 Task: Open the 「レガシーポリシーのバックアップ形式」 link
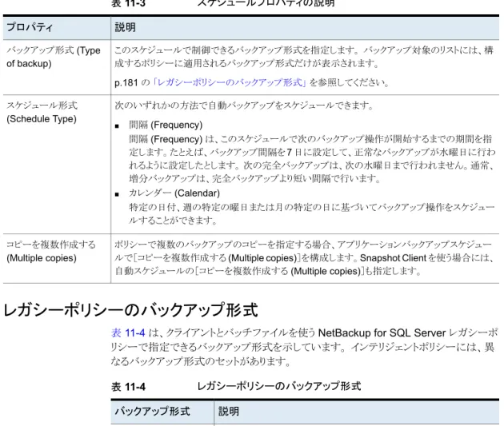point(230,82)
